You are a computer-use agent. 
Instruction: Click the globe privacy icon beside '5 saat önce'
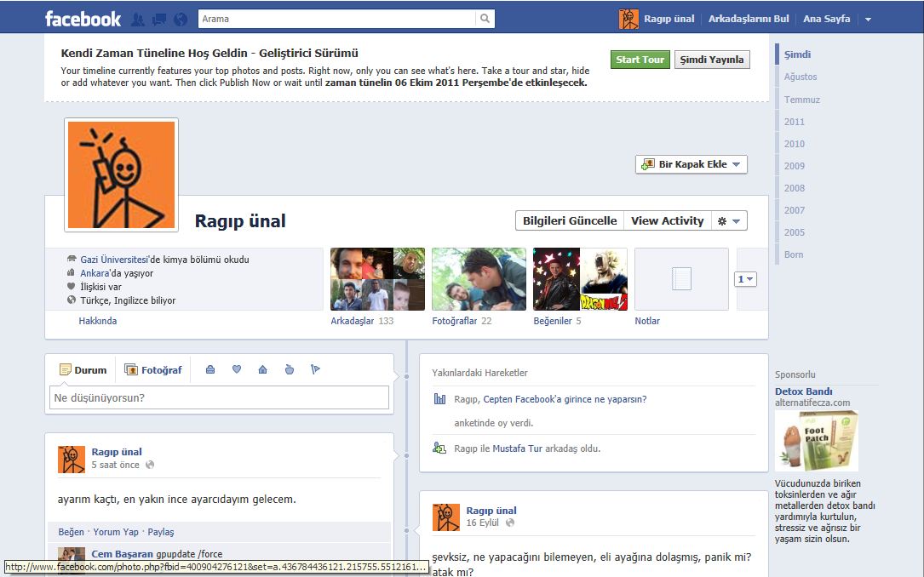(x=150, y=465)
